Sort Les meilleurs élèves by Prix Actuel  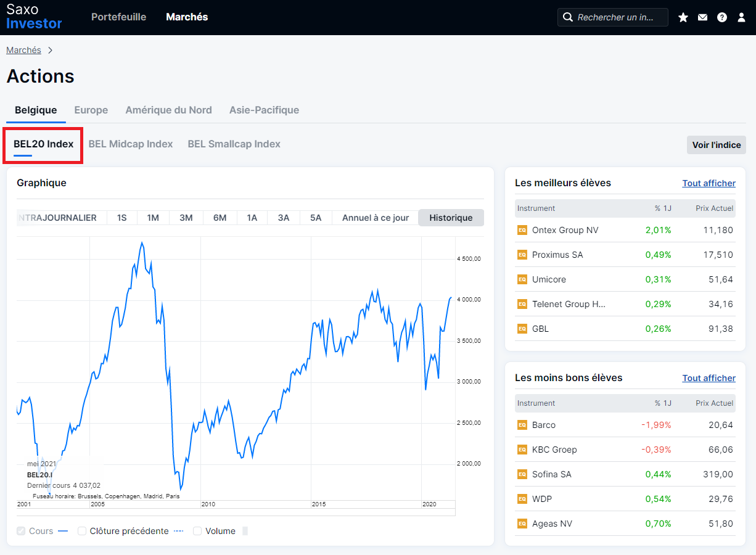pyautogui.click(x=714, y=208)
